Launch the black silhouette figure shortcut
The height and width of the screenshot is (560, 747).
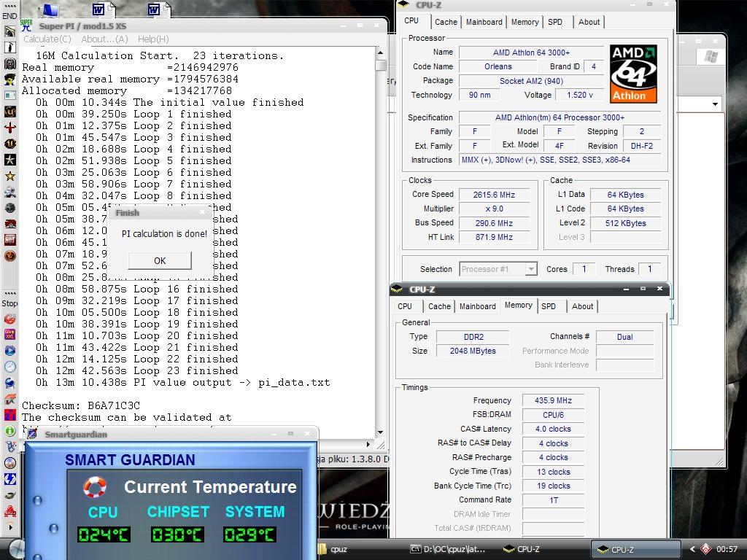click(x=9, y=47)
